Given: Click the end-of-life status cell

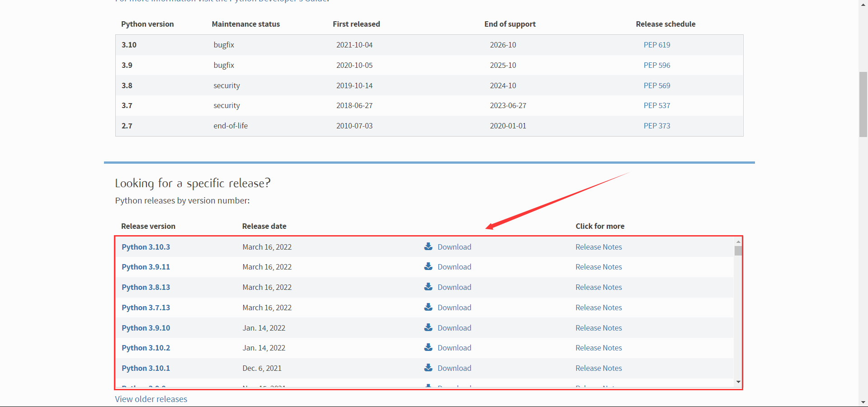Looking at the screenshot, I should click(x=231, y=126).
